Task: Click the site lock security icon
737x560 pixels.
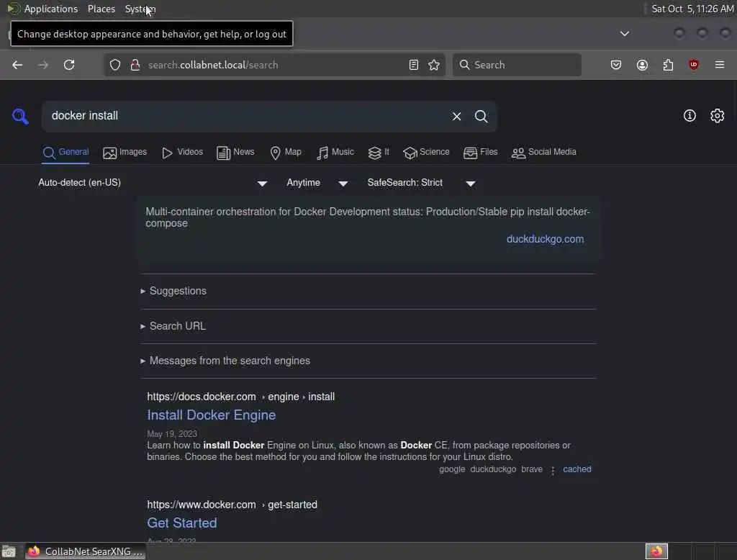Action: pyautogui.click(x=135, y=65)
